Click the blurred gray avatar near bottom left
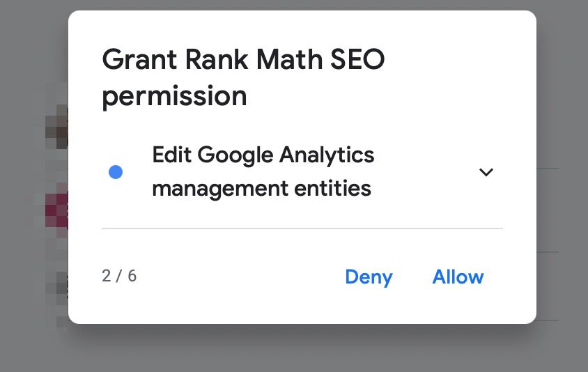 (x=59, y=286)
